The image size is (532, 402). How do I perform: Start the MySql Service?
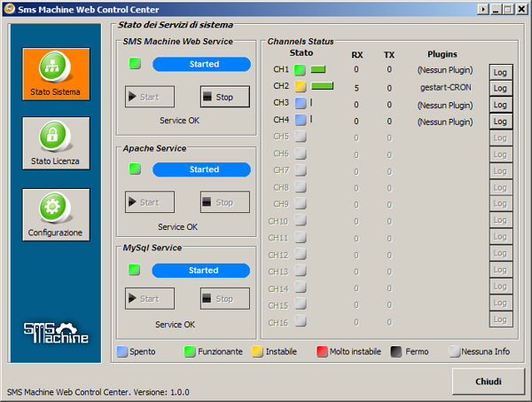point(150,298)
